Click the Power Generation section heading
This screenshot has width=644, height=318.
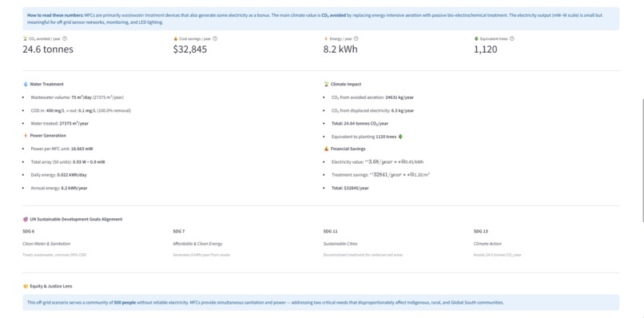coord(48,136)
